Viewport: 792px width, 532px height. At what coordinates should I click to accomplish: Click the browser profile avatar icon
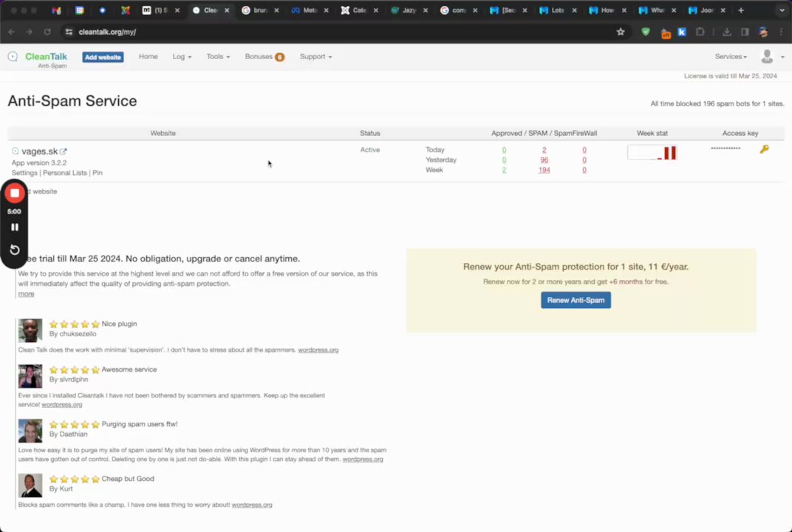pyautogui.click(x=763, y=32)
